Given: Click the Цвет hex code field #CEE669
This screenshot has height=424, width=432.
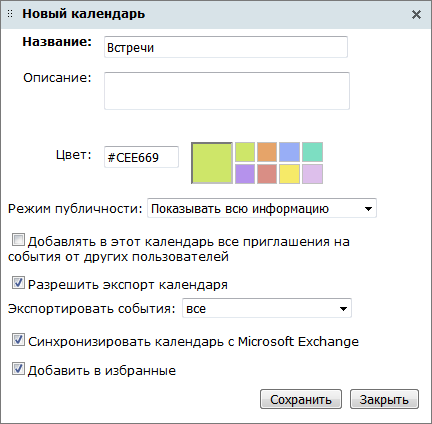Looking at the screenshot, I should pyautogui.click(x=141, y=157).
